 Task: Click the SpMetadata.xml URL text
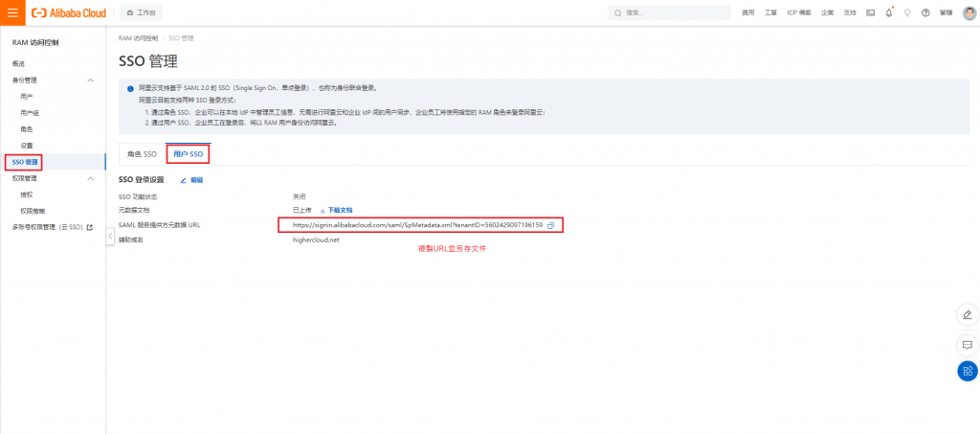pyautogui.click(x=417, y=225)
